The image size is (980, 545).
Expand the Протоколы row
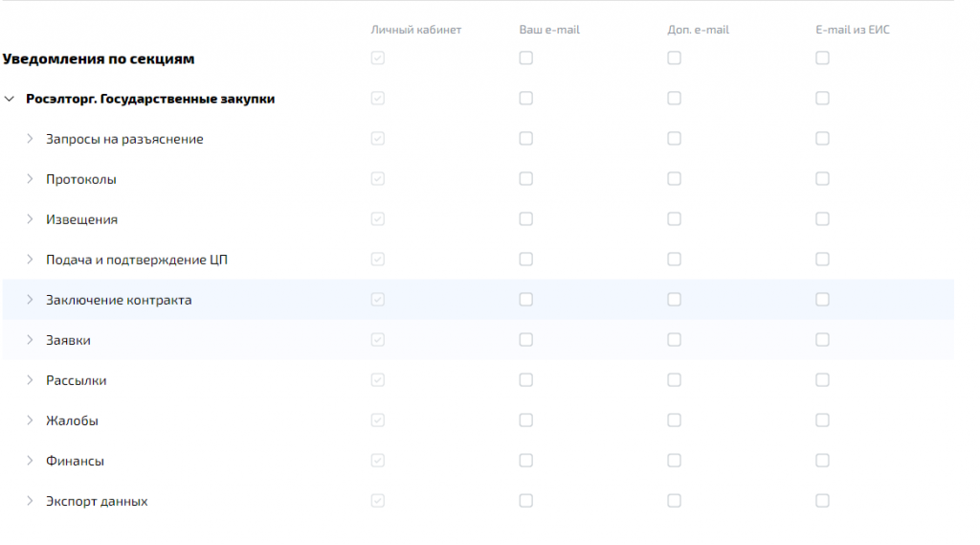pos(30,179)
